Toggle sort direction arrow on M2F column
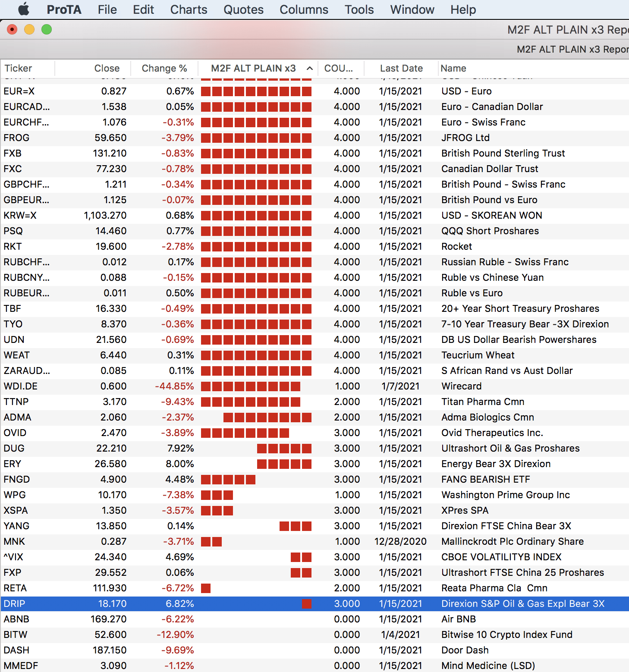Screen dimensions: 629x672 tap(309, 69)
